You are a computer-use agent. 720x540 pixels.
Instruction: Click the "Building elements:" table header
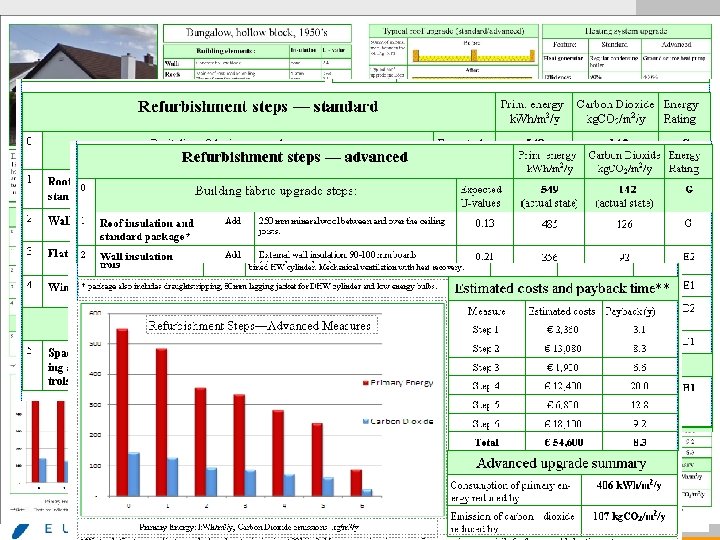pyautogui.click(x=225, y=51)
